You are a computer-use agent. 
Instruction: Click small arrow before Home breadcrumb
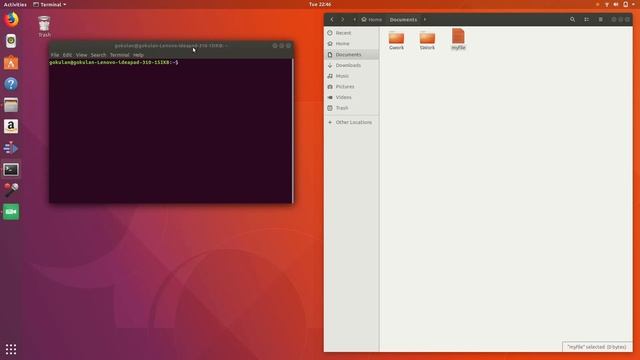pos(354,20)
